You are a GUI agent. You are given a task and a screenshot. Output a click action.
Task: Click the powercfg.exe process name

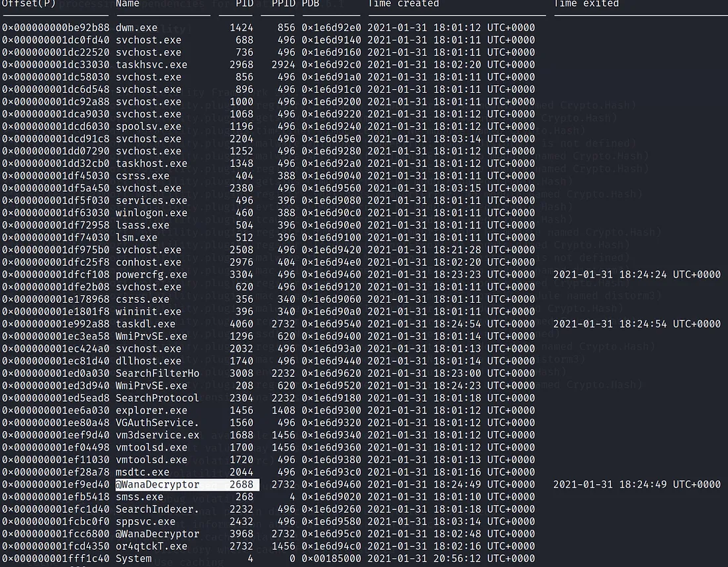(x=152, y=275)
